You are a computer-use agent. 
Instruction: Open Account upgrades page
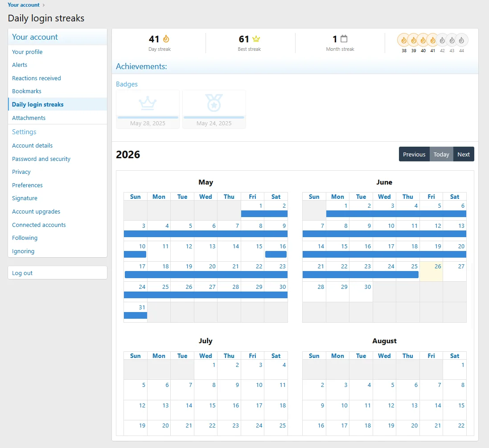[x=58, y=212]
